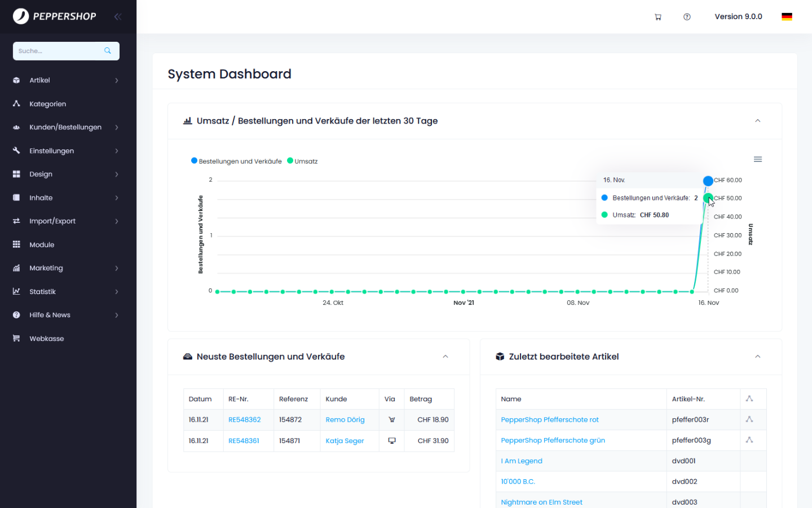The width and height of the screenshot is (812, 508).
Task: Click the blue data point on chart
Action: click(708, 181)
